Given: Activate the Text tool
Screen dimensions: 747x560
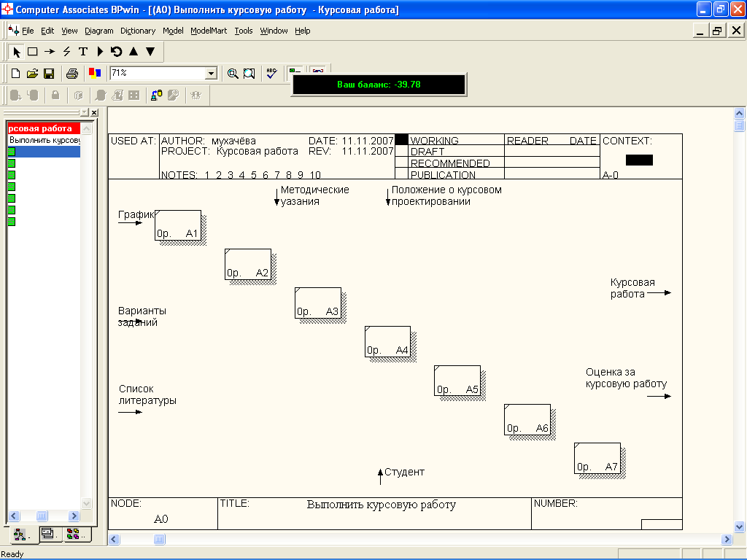Looking at the screenshot, I should click(83, 52).
